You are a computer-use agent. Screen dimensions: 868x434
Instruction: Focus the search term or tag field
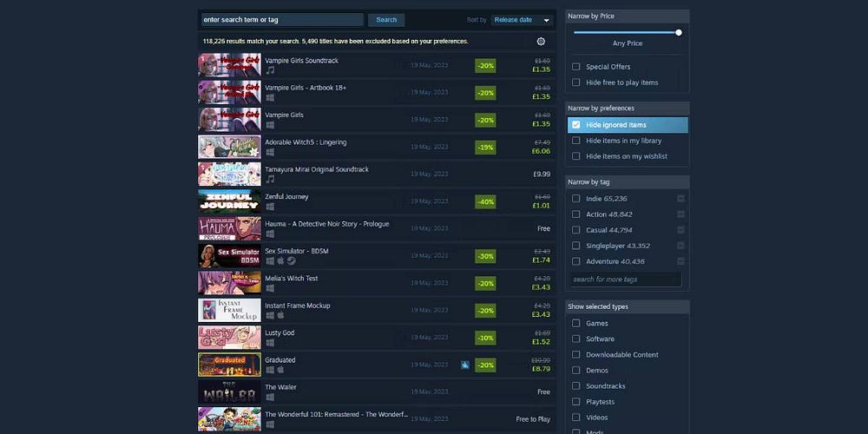(x=282, y=20)
